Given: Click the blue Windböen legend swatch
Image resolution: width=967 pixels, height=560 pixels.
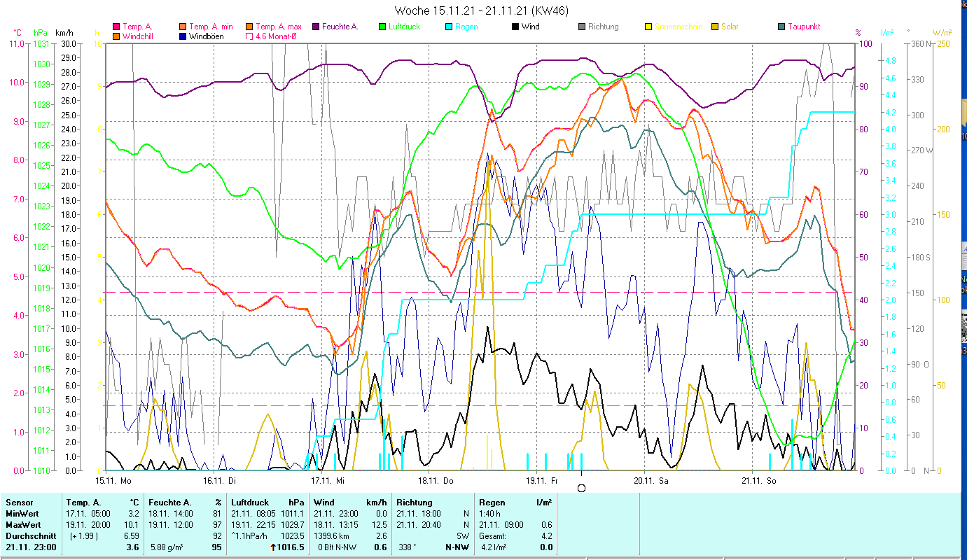Looking at the screenshot, I should pos(183,36).
